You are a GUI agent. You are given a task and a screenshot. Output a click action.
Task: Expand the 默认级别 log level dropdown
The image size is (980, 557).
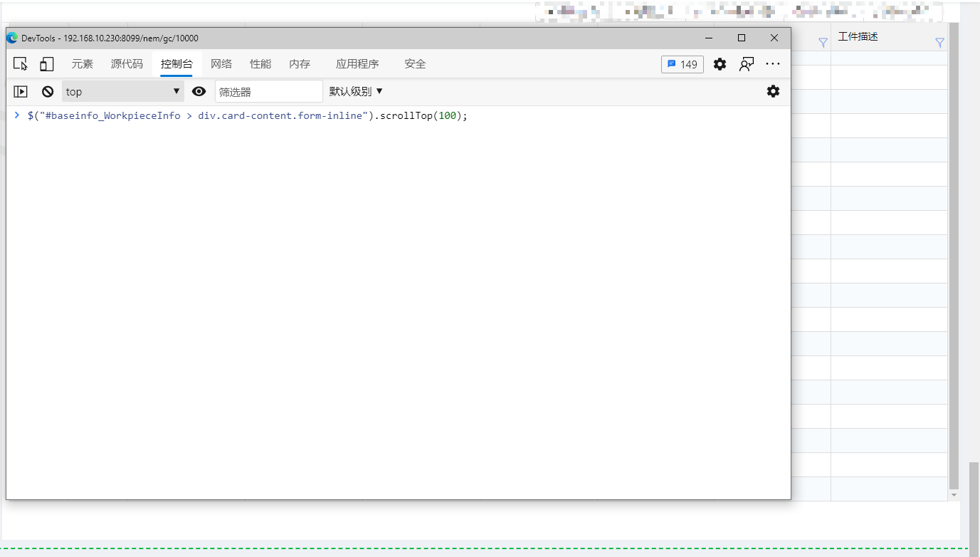354,91
